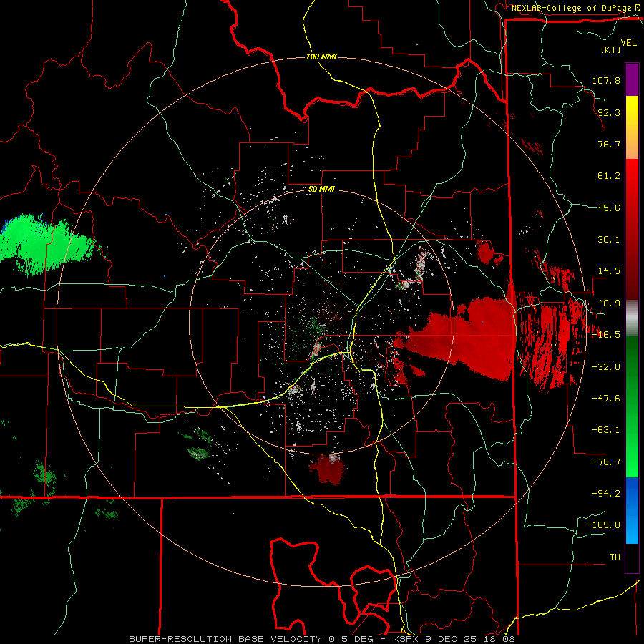
Task: Select the 45.6 legend value
Action: (x=609, y=208)
